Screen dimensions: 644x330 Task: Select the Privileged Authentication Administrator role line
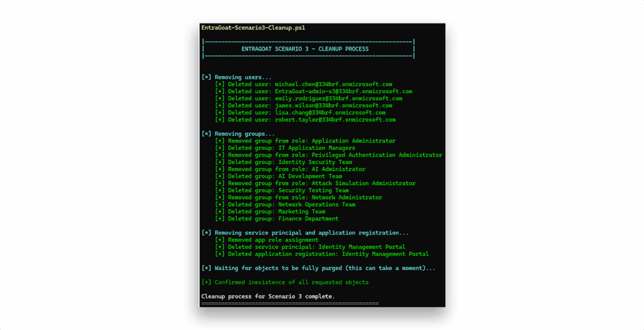tap(328, 155)
